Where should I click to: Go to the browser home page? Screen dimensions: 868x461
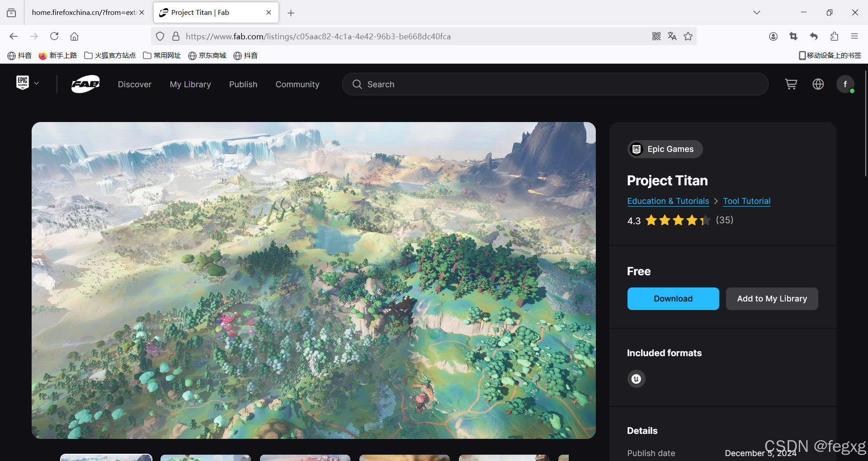(x=75, y=36)
